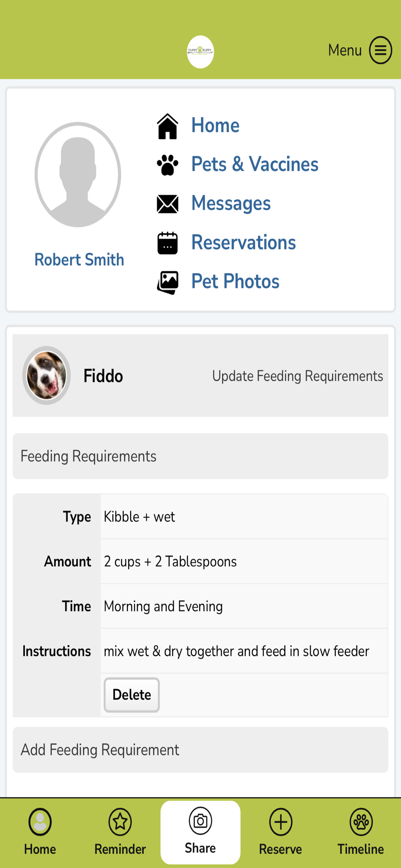Image resolution: width=401 pixels, height=868 pixels.
Task: Click the paw icon for Pets & Vaccines
Action: (168, 165)
